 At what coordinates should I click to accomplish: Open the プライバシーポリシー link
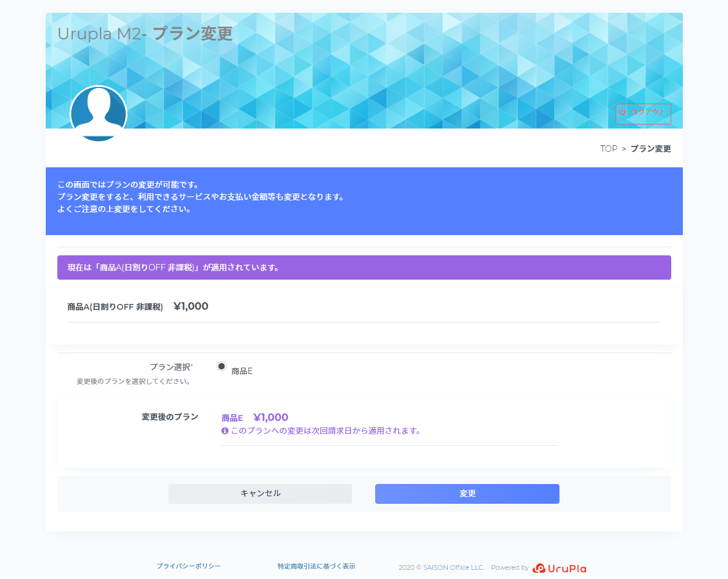[188, 566]
